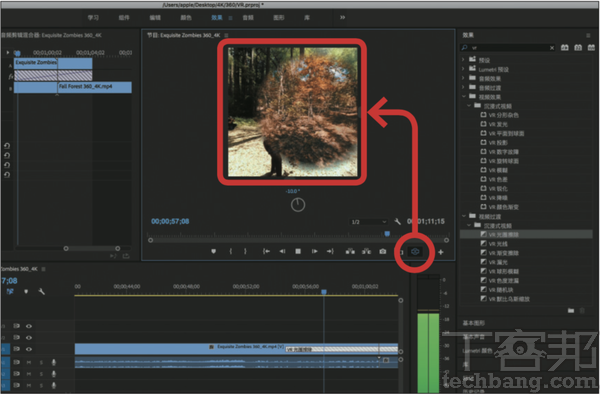Image resolution: width=600 pixels, height=394 pixels.
Task: Click the 00;00;57;08 timecode
Action: coord(170,221)
